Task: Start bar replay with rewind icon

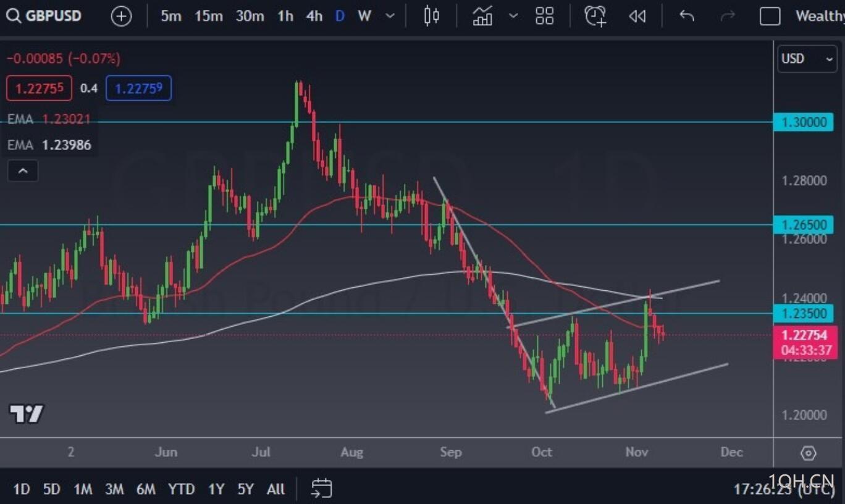Action: tap(637, 17)
